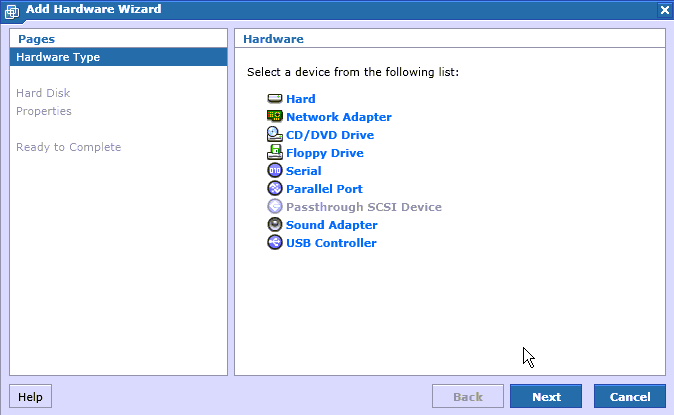Click the USB Controller icon
Viewport: 674px width, 415px height.
[x=275, y=243]
